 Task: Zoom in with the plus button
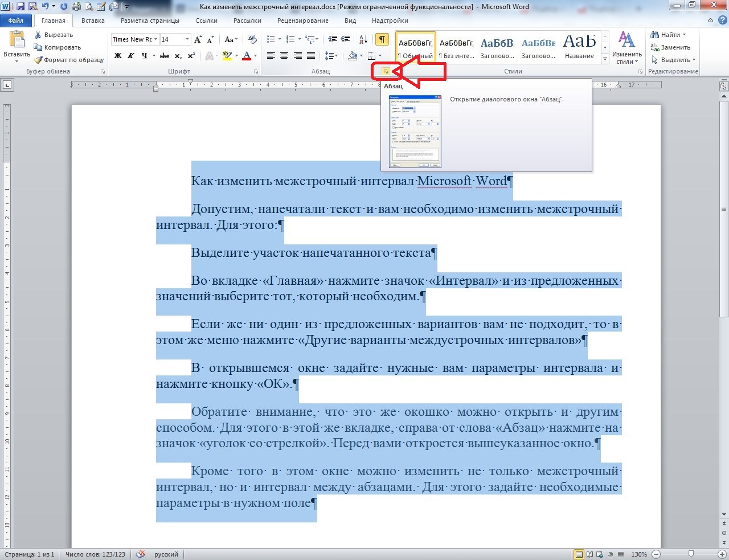point(723,554)
